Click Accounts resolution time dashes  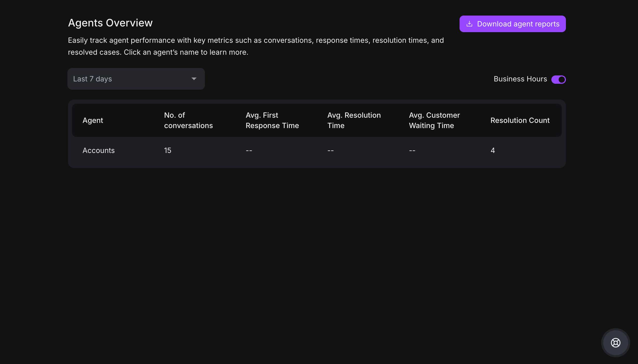tap(330, 150)
